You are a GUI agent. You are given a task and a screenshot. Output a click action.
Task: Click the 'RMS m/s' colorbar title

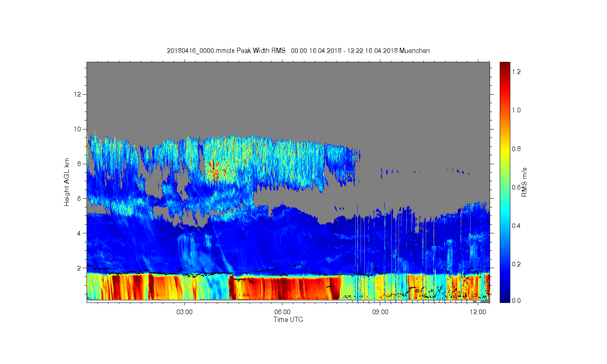tap(524, 182)
